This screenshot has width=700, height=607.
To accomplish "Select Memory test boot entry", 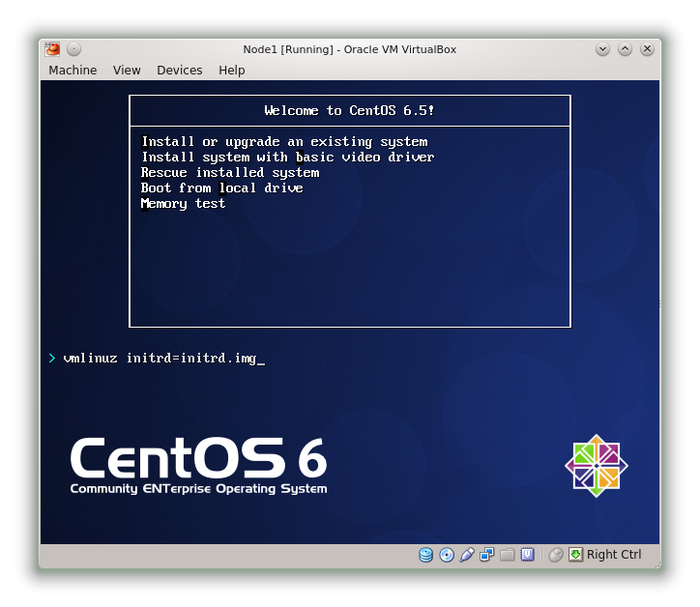I will coord(183,204).
